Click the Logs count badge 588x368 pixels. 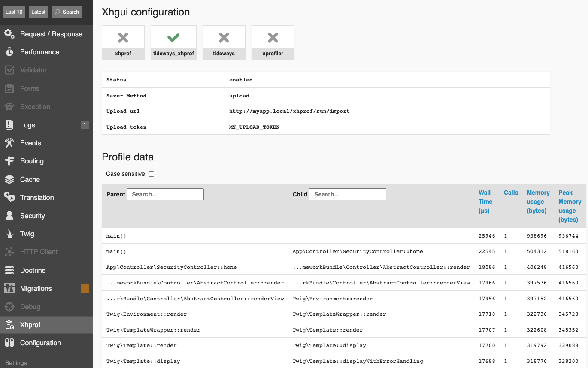click(85, 125)
